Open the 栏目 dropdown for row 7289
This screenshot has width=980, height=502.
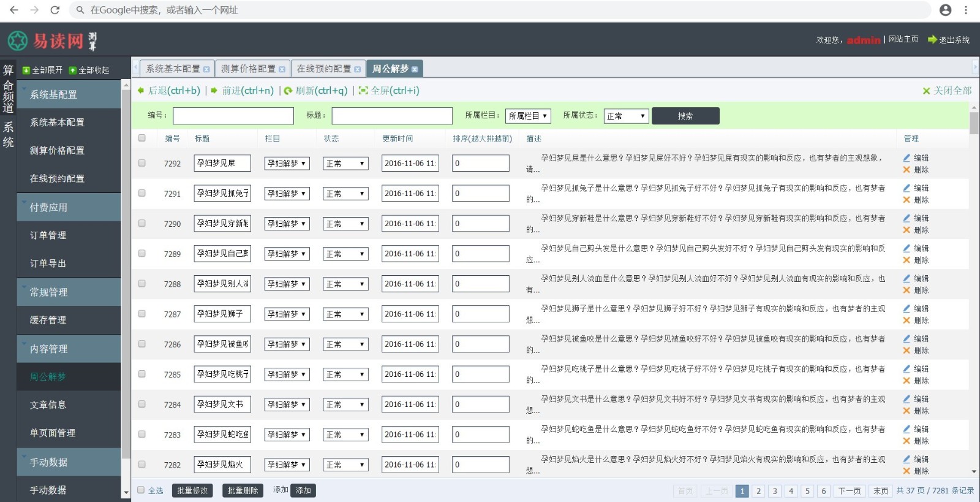click(x=287, y=254)
